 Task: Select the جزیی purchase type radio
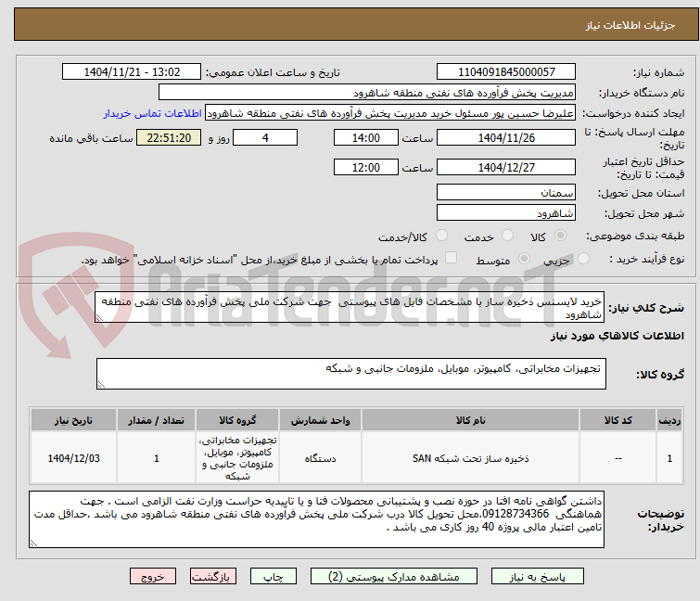583,259
